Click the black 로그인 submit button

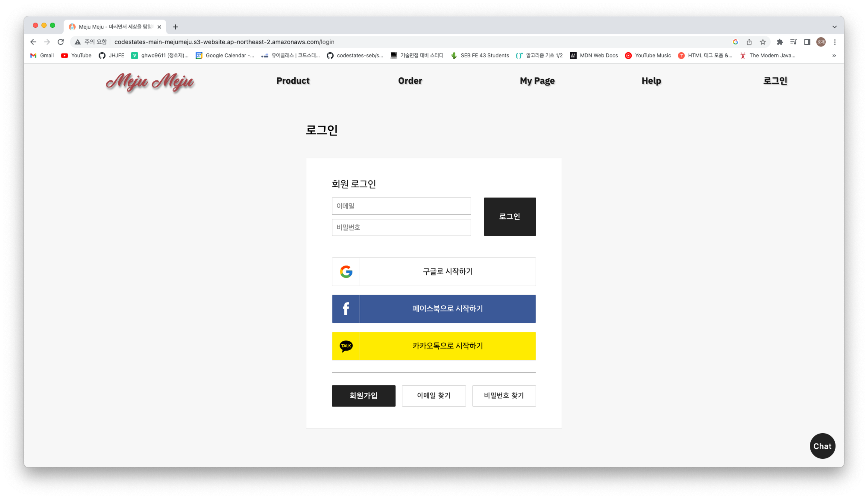pyautogui.click(x=510, y=217)
